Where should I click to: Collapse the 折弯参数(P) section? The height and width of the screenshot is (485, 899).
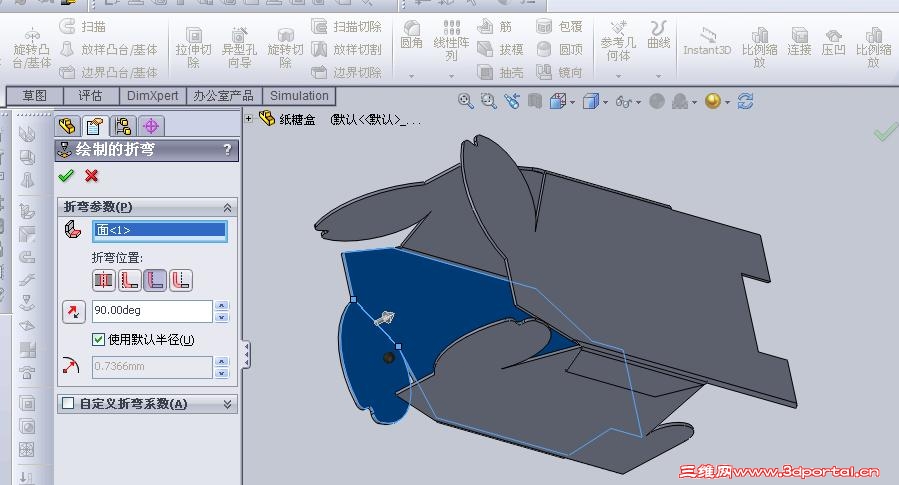point(227,208)
